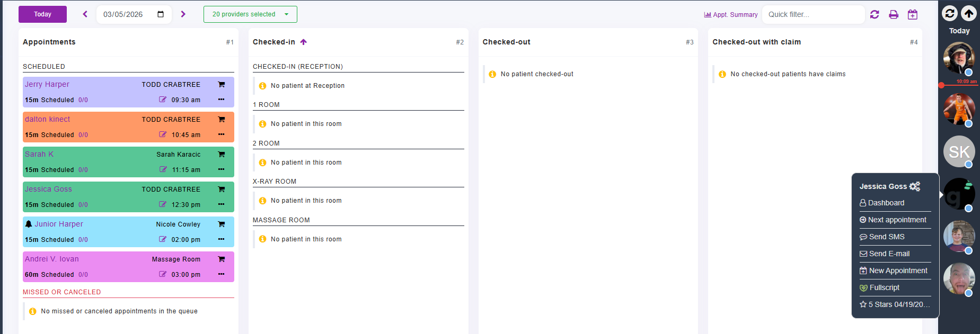
Task: Click the refresh icon next to Quick filter
Action: pyautogui.click(x=875, y=15)
